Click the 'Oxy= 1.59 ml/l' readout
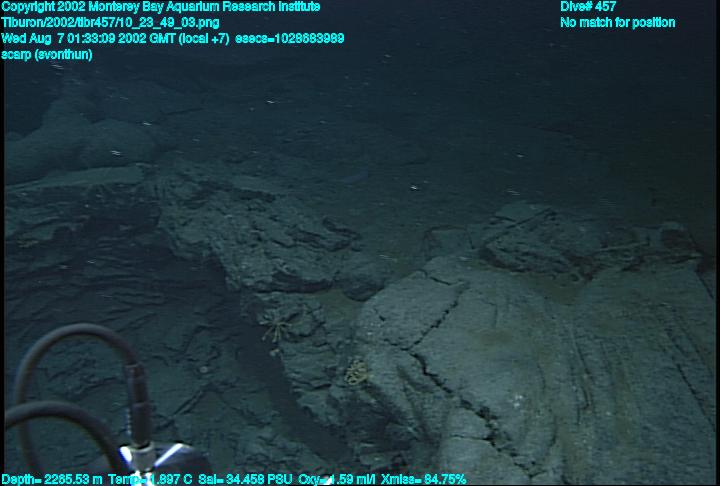This screenshot has height=486, width=720. [337, 480]
